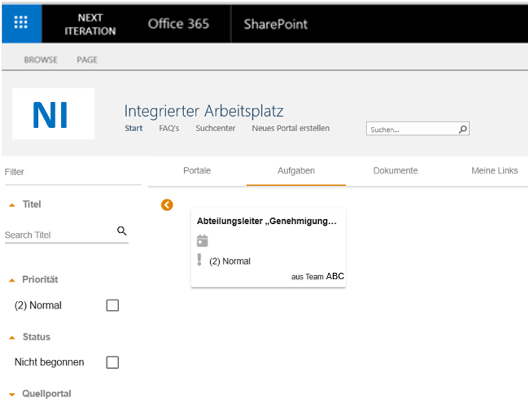Click the magnifier icon in Suchen box
Image resolution: width=528 pixels, height=420 pixels.
(463, 129)
